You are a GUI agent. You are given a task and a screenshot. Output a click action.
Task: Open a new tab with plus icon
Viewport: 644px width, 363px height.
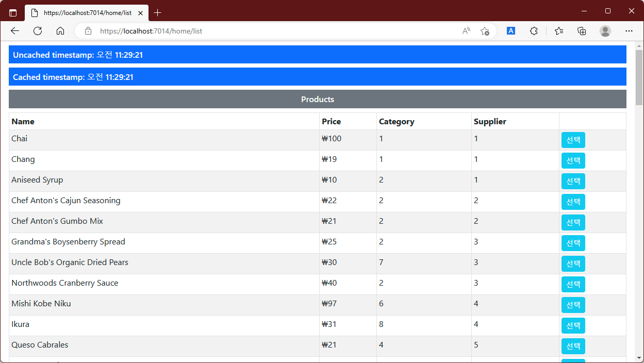point(158,12)
